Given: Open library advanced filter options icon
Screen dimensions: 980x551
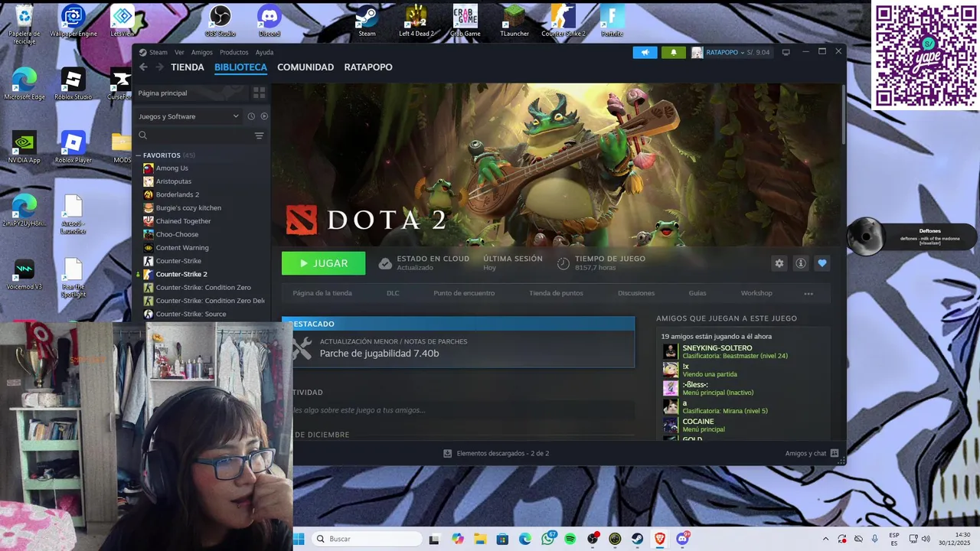Looking at the screenshot, I should point(259,135).
